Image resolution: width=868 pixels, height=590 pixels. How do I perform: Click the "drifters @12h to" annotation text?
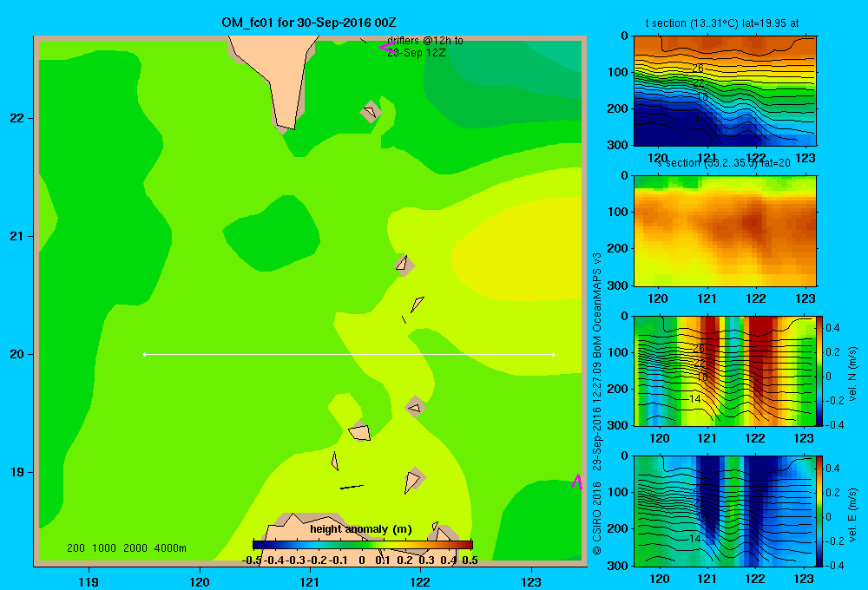pyautogui.click(x=425, y=41)
